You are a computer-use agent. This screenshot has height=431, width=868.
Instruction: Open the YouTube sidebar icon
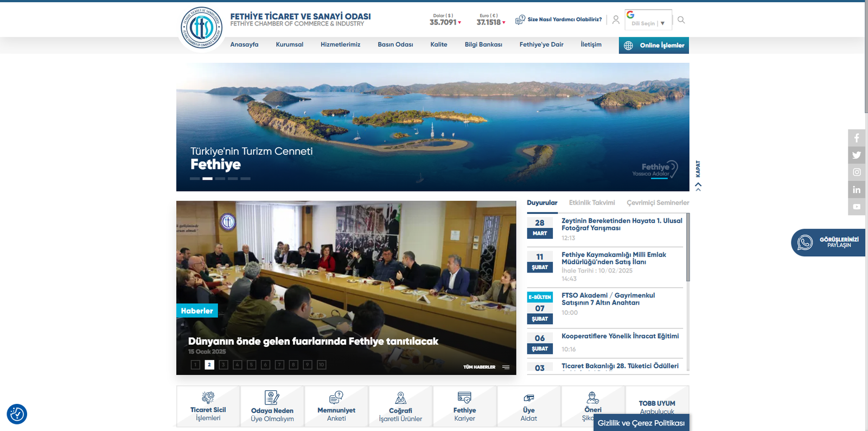857,207
